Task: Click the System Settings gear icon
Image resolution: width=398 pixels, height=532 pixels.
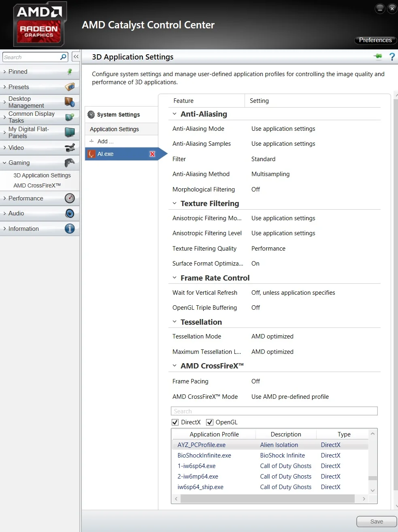Action: (91, 115)
